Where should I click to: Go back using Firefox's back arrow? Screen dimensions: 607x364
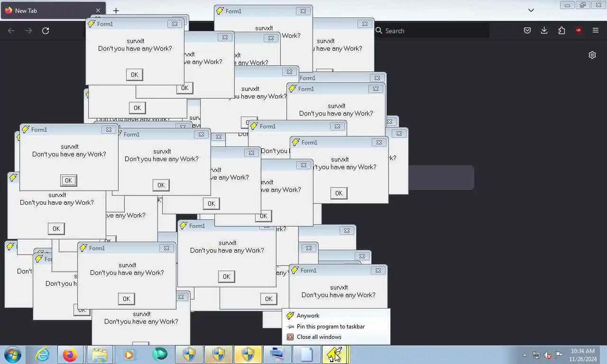(x=11, y=30)
